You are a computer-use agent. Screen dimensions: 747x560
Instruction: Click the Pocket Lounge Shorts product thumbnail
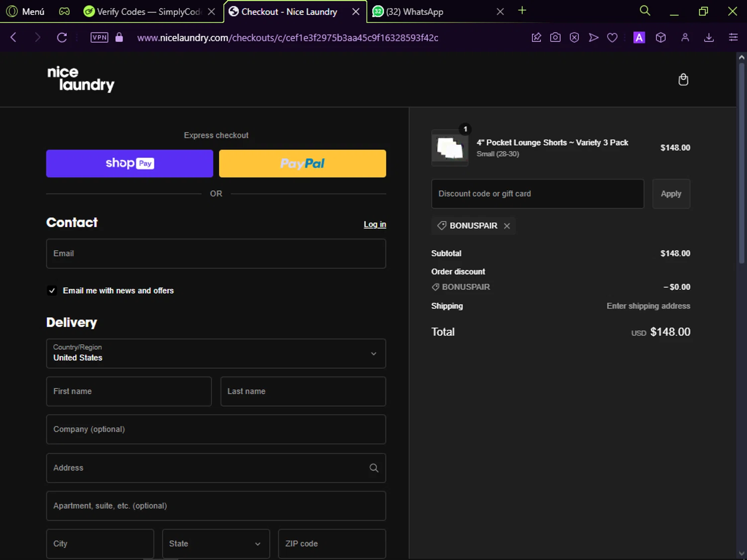click(450, 148)
